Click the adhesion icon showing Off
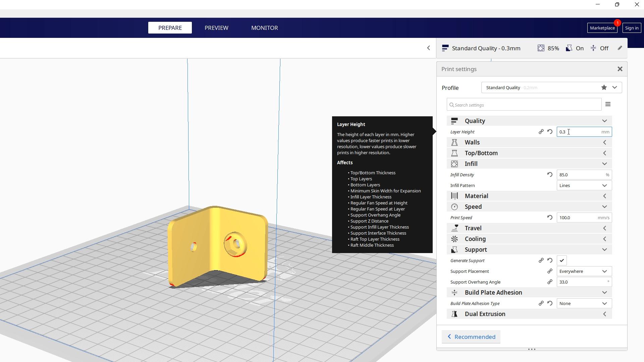The height and width of the screenshot is (362, 644). click(x=593, y=48)
